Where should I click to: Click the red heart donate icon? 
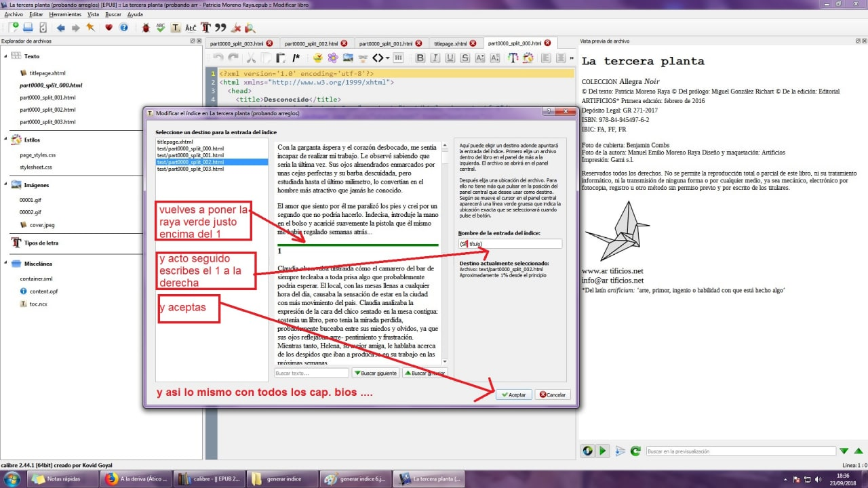coord(108,28)
